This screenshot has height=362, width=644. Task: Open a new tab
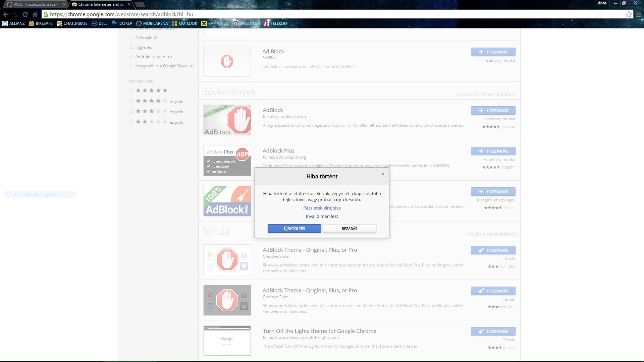(140, 4)
